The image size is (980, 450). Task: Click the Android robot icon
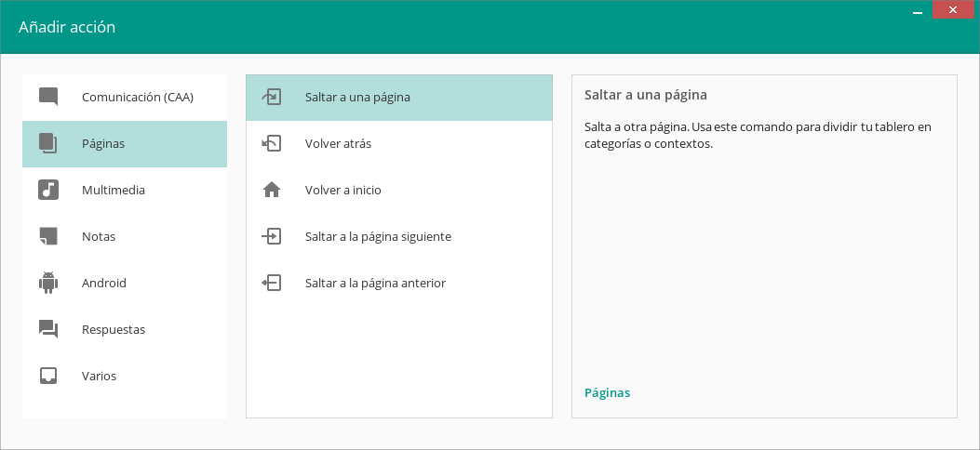coord(48,283)
